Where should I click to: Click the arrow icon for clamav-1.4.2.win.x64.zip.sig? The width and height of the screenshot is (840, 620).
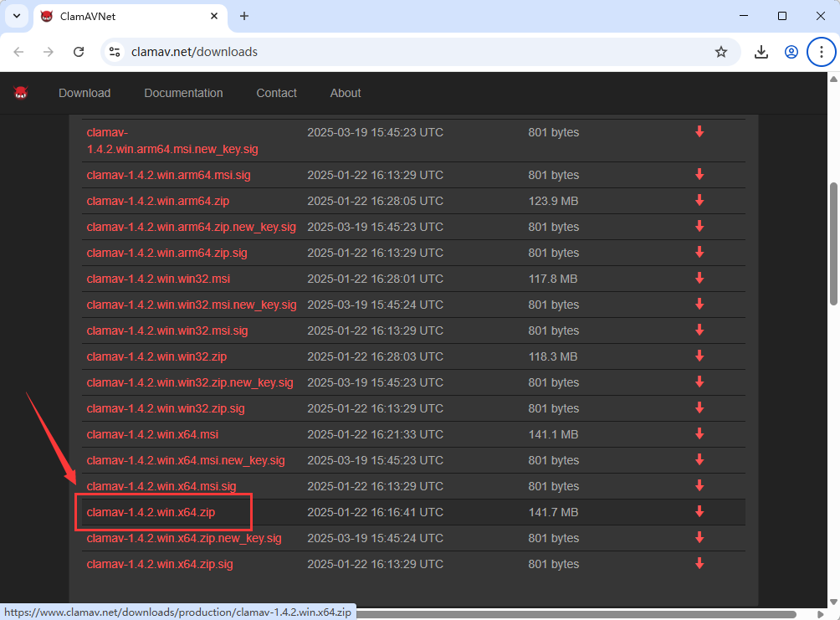tap(699, 564)
